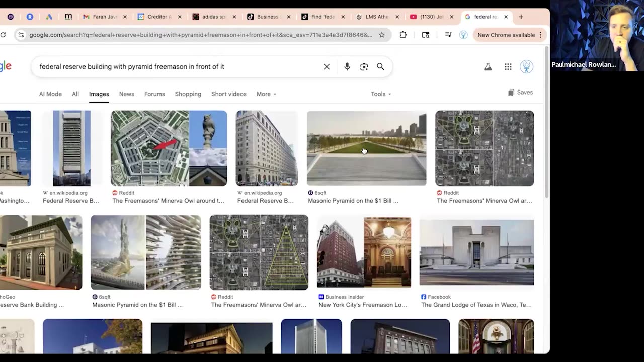Click the page vertical scrollbar
This screenshot has width=644, height=362.
[547, 123]
